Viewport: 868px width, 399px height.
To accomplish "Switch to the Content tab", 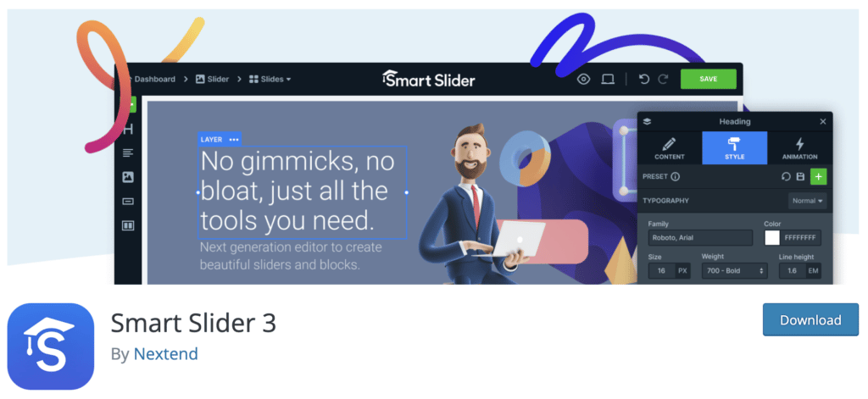I will tap(670, 148).
